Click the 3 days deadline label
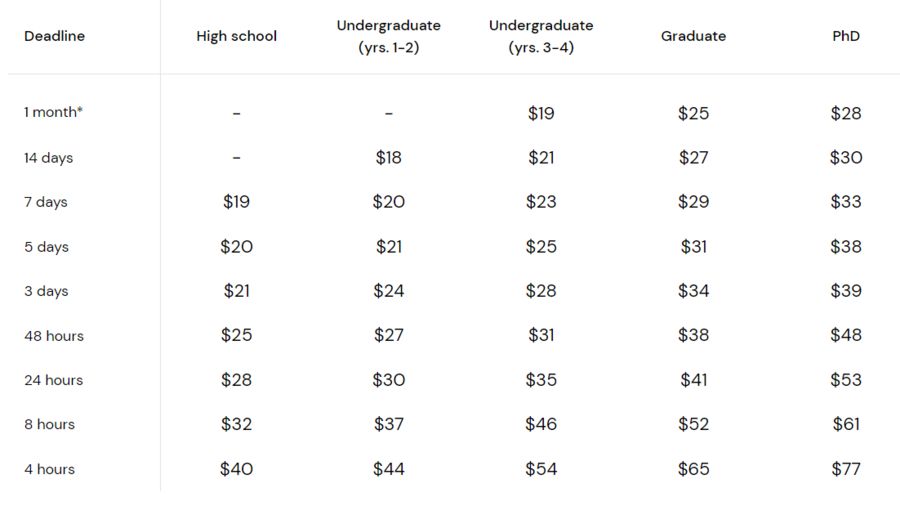Screen dimensions: 900x515 pyautogui.click(x=46, y=291)
